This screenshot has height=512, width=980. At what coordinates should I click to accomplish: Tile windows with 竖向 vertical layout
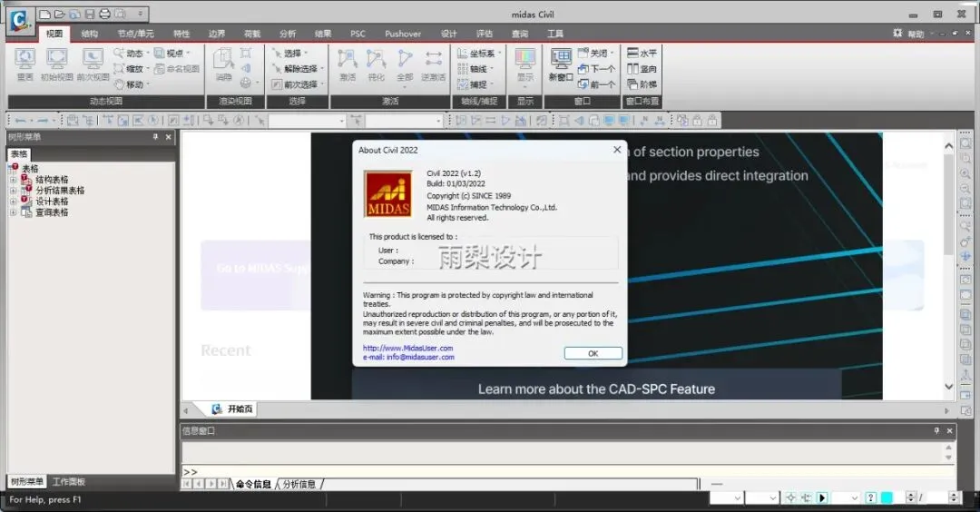[642, 69]
